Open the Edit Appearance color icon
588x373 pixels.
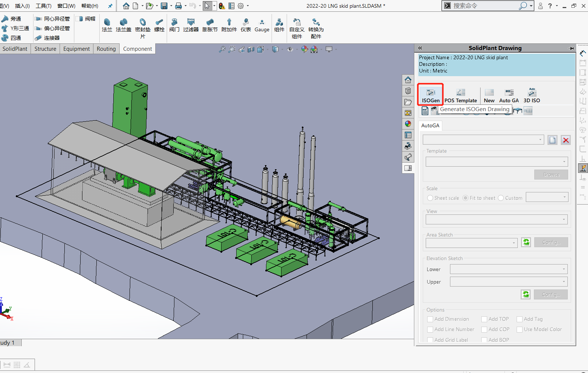point(304,49)
